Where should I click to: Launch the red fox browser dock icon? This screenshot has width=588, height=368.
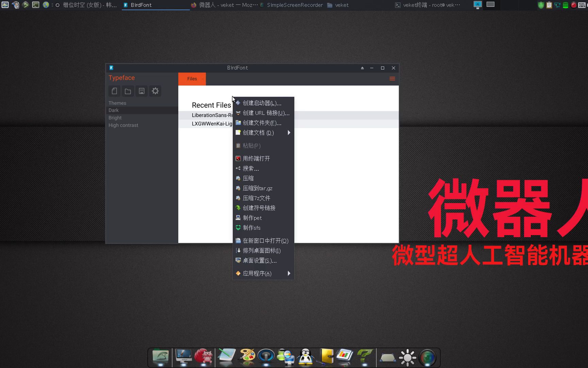click(x=203, y=357)
